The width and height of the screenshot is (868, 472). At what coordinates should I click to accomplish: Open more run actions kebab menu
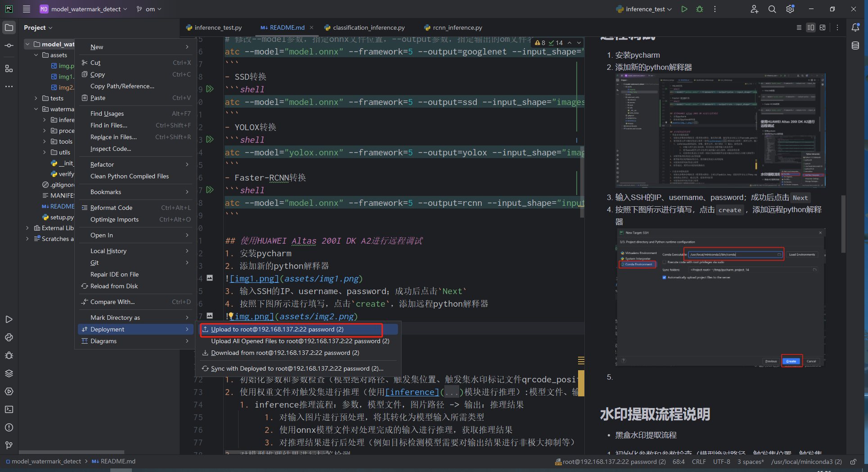click(715, 9)
